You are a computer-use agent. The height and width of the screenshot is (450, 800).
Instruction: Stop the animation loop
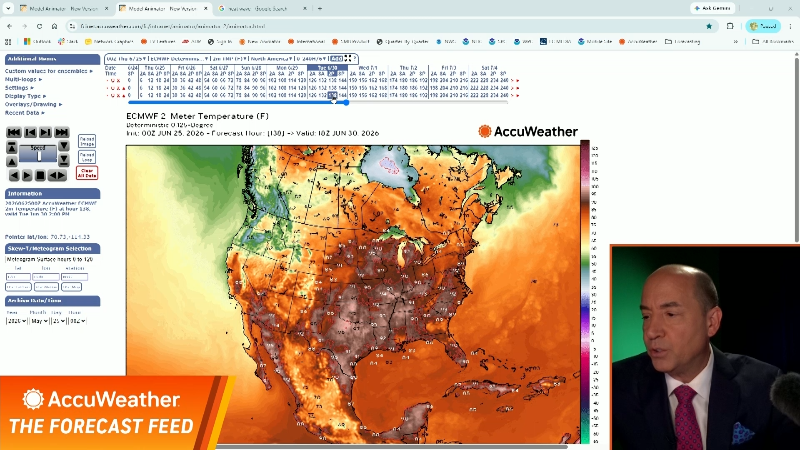coord(40,176)
